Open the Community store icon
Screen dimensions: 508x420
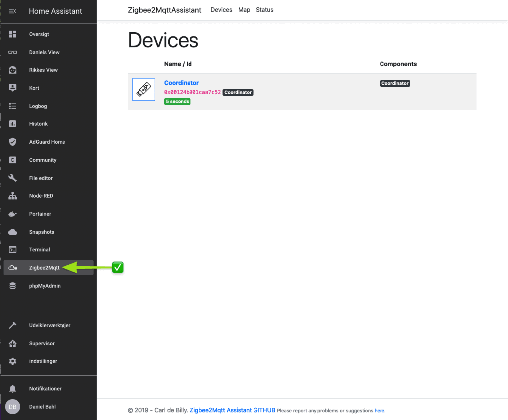coord(12,160)
